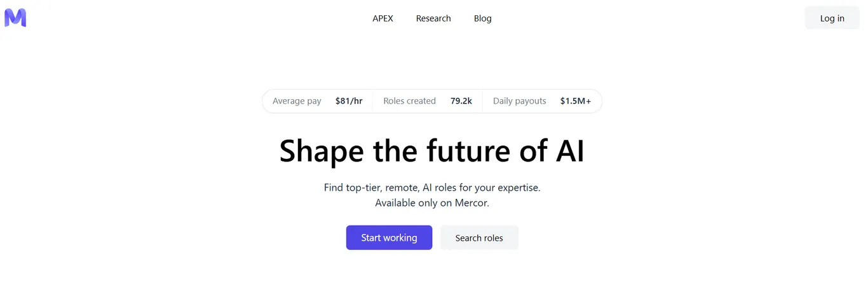Click the Find top-tier, remote text line
Image resolution: width=868 pixels, height=293 pixels.
click(432, 188)
